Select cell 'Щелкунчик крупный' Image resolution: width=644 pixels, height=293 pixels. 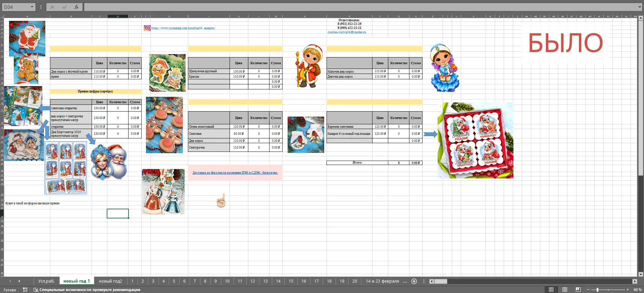tap(209, 71)
